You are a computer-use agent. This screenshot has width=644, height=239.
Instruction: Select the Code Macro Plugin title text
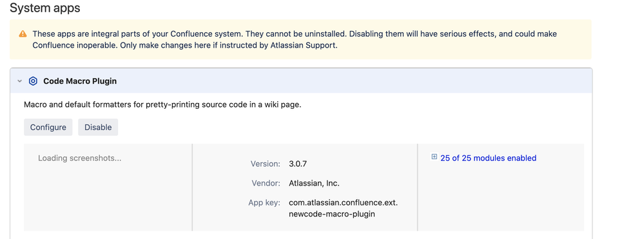point(80,81)
